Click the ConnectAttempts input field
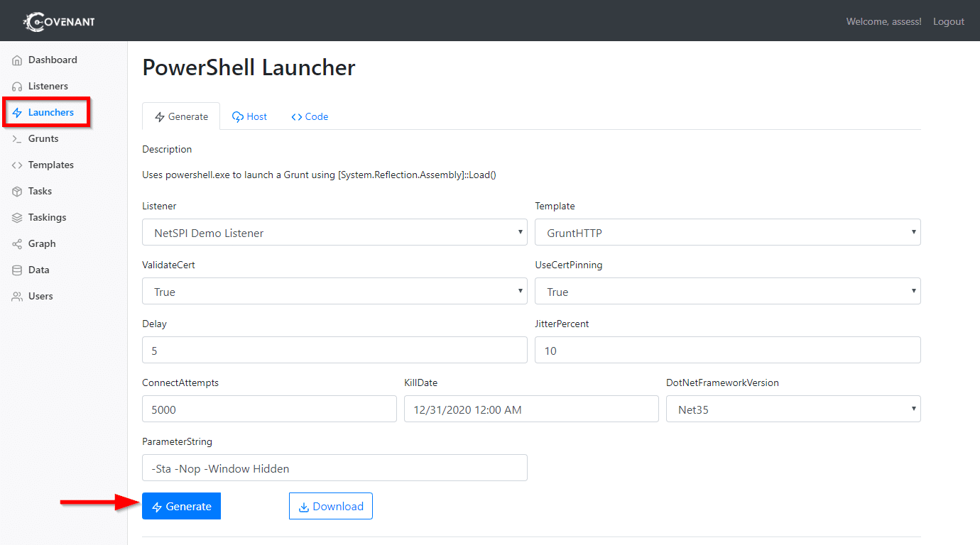980x545 pixels. click(x=269, y=409)
